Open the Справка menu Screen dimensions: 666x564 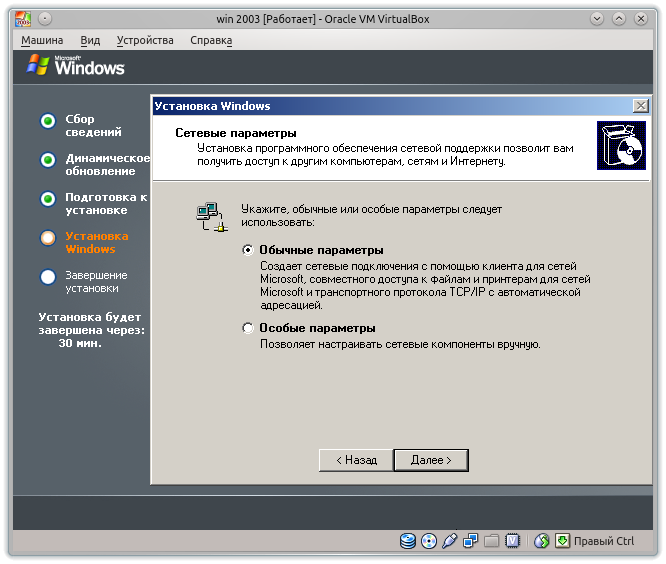tap(211, 40)
